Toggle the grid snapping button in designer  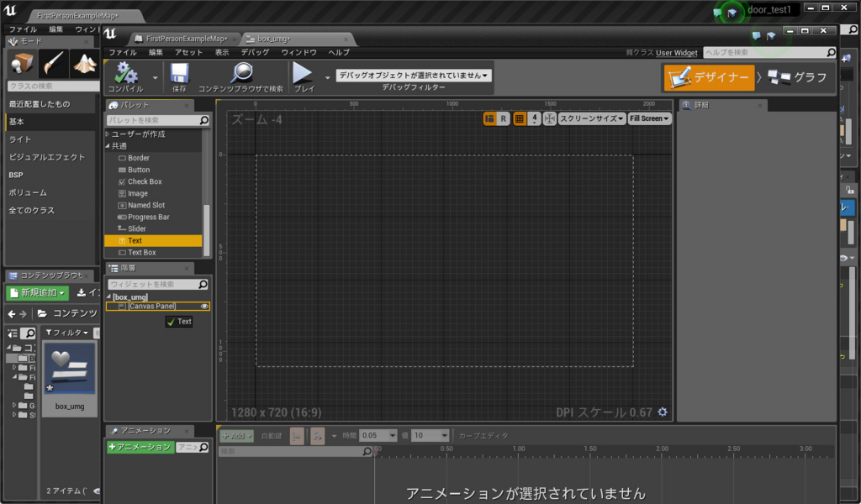(519, 118)
